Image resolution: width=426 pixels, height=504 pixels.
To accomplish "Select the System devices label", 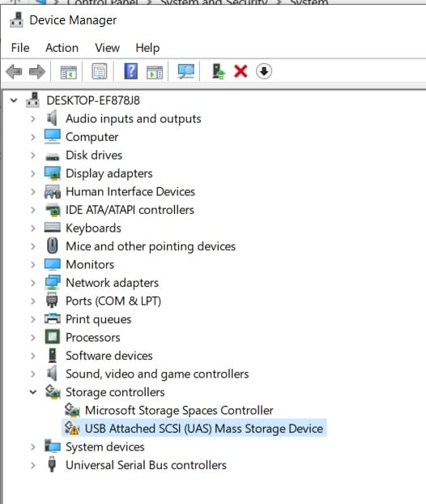I will click(105, 447).
